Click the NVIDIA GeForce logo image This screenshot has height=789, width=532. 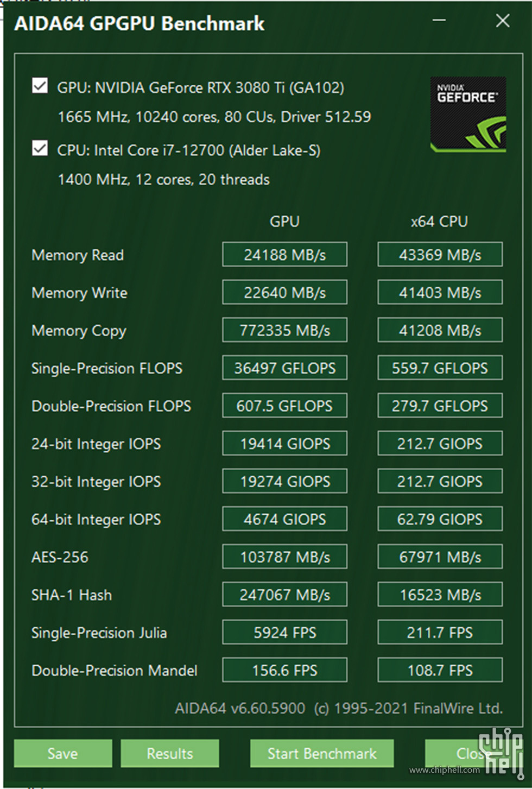pyautogui.click(x=468, y=115)
